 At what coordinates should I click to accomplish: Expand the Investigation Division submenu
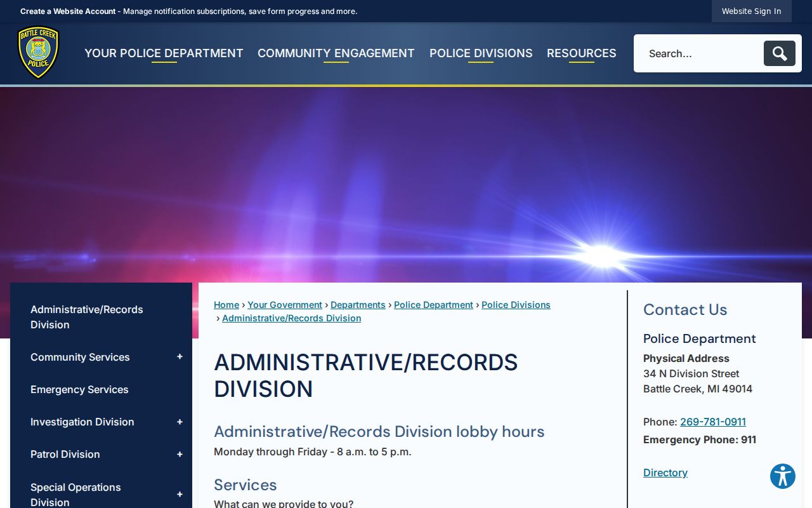180,422
